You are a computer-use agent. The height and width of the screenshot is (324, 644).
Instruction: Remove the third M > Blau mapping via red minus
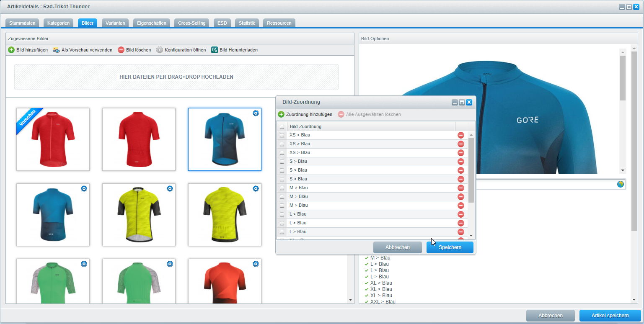pyautogui.click(x=461, y=206)
